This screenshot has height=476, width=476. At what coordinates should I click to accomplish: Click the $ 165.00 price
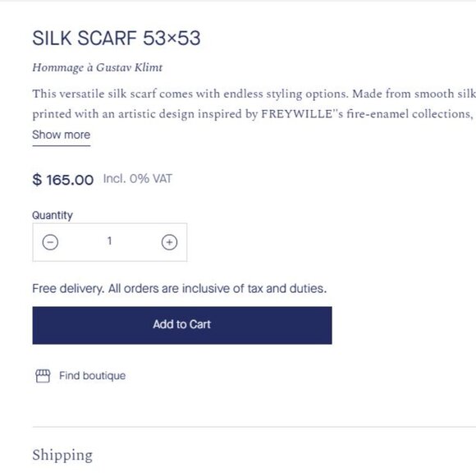coord(63,180)
